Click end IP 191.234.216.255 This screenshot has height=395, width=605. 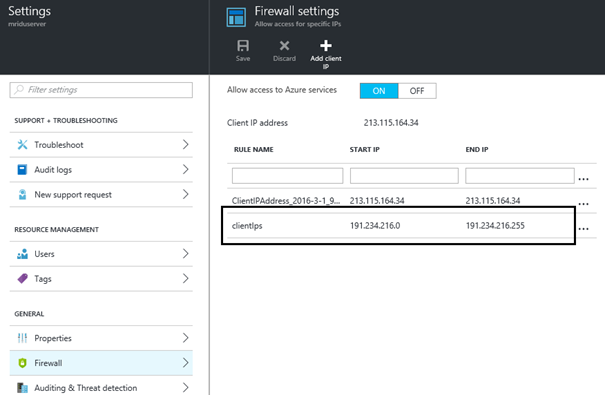pyautogui.click(x=495, y=226)
